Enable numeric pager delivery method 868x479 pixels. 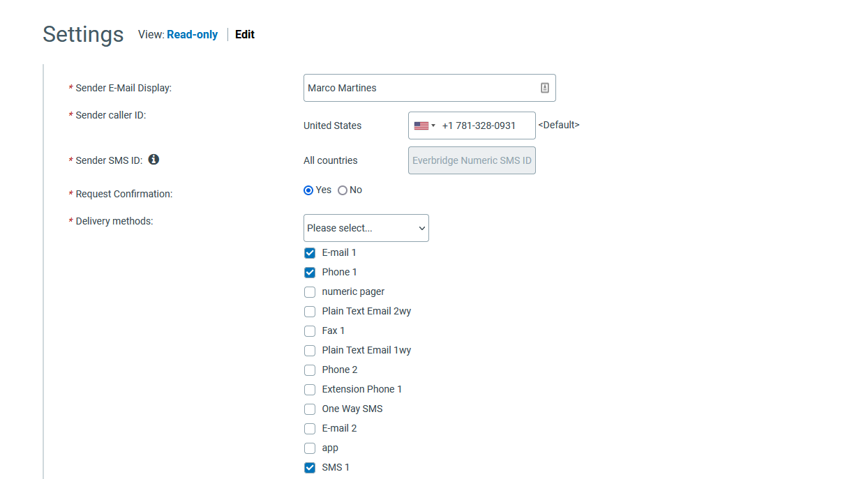coord(309,291)
